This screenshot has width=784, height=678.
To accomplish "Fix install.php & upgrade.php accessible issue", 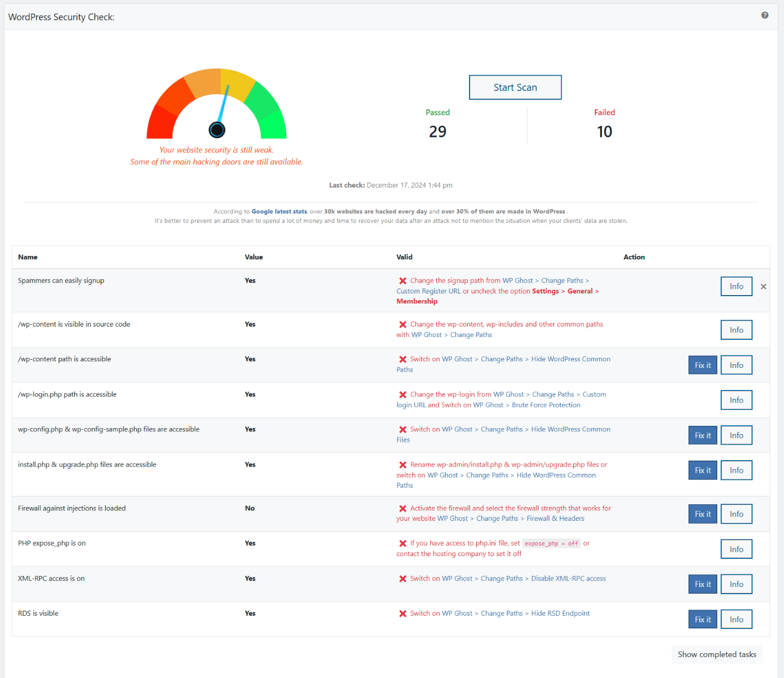I will pyautogui.click(x=702, y=470).
